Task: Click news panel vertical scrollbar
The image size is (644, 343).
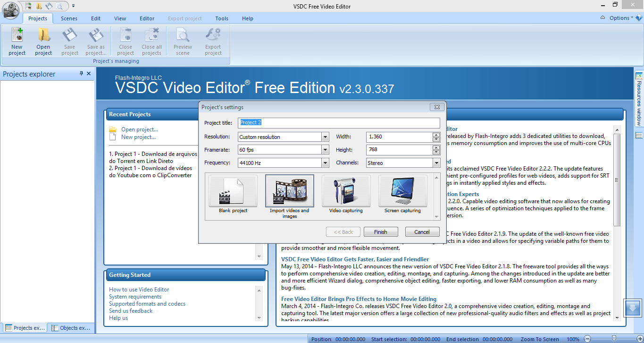Action: click(617, 180)
